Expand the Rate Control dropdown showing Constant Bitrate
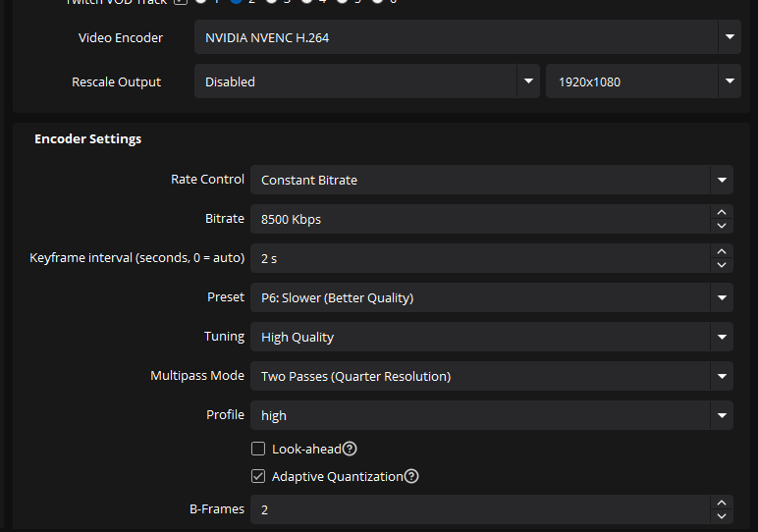Image resolution: width=758 pixels, height=532 pixels. [492, 180]
